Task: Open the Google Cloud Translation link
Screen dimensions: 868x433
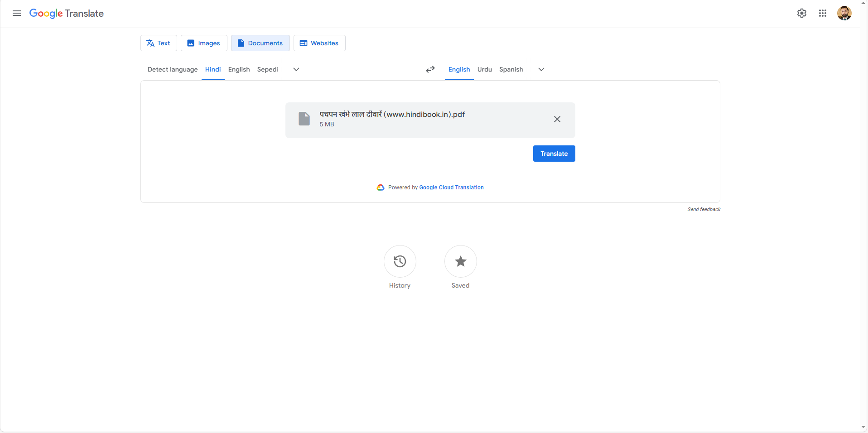Action: [x=451, y=187]
